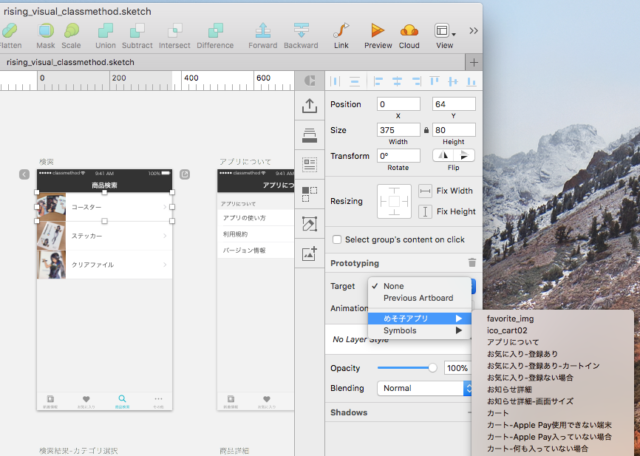Align layers to bottom edge
Image resolution: width=640 pixels, height=456 pixels.
(471, 81)
